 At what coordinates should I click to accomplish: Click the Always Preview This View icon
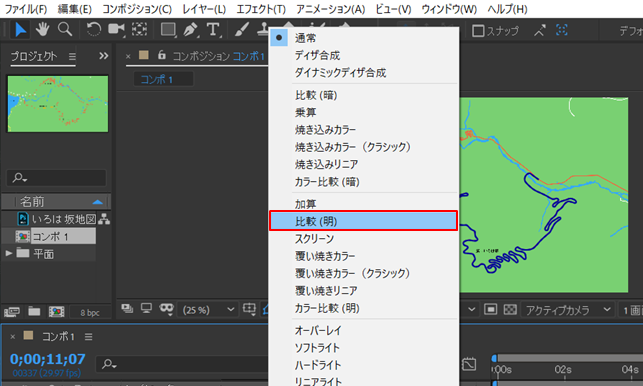click(127, 308)
